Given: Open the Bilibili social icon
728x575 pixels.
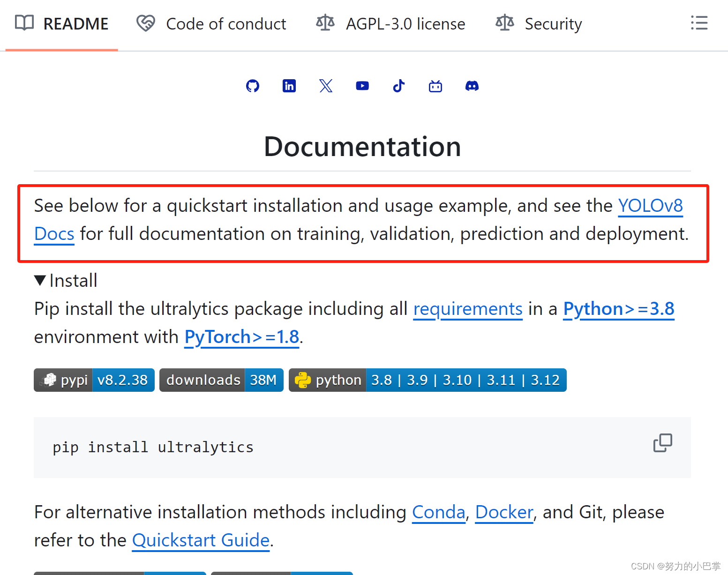Looking at the screenshot, I should click(x=435, y=86).
